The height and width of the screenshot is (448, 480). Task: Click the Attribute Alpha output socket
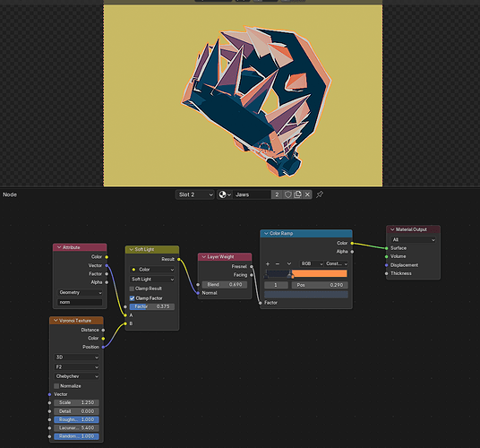pyautogui.click(x=107, y=282)
